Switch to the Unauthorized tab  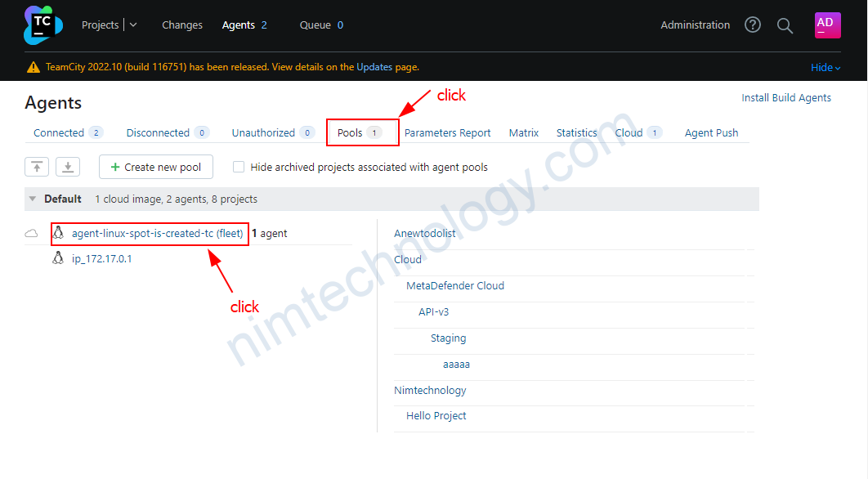tap(263, 133)
